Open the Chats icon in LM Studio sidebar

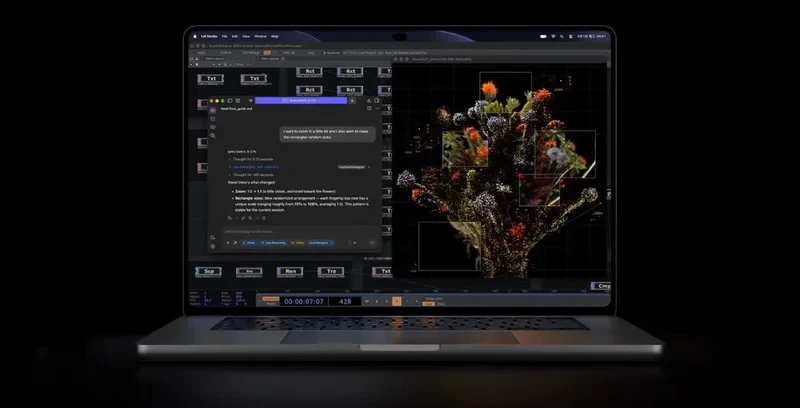point(213,110)
